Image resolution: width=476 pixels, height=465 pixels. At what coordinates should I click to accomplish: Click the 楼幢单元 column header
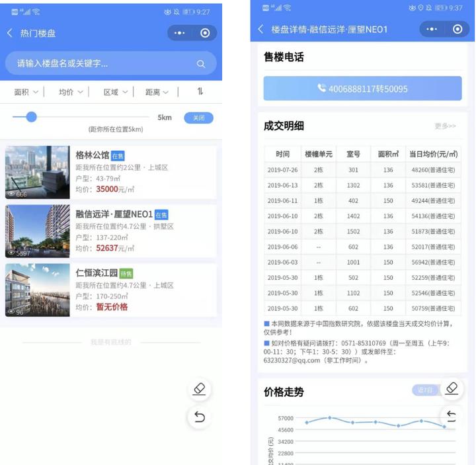[x=319, y=154]
